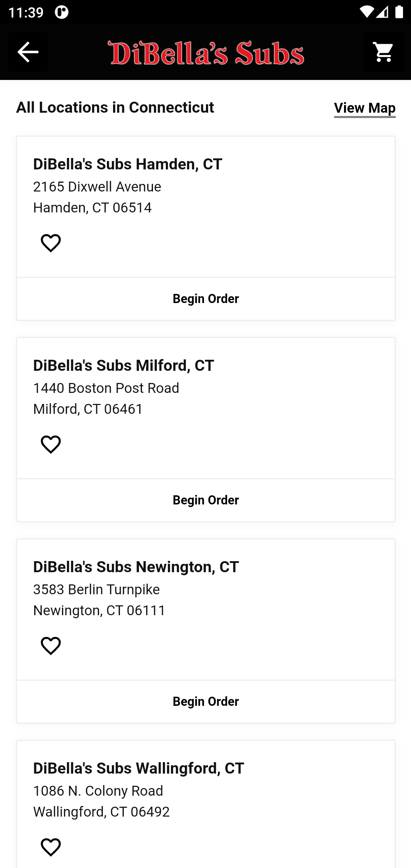Image resolution: width=411 pixels, height=868 pixels.
Task: Select DiBella's Subs Wallingford, CT title
Action: click(x=139, y=768)
